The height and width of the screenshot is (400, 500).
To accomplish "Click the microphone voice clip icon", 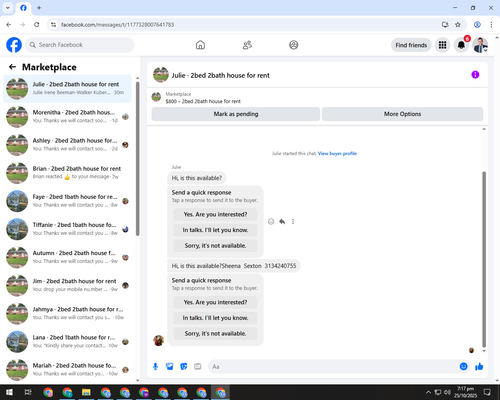I will [155, 367].
